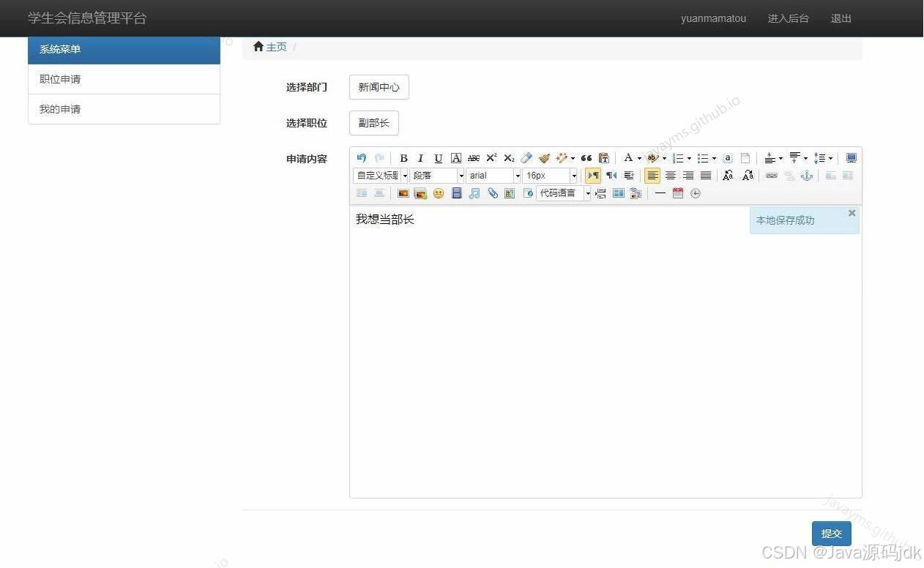
Task: Click the auto typeset wand icon
Action: (562, 158)
